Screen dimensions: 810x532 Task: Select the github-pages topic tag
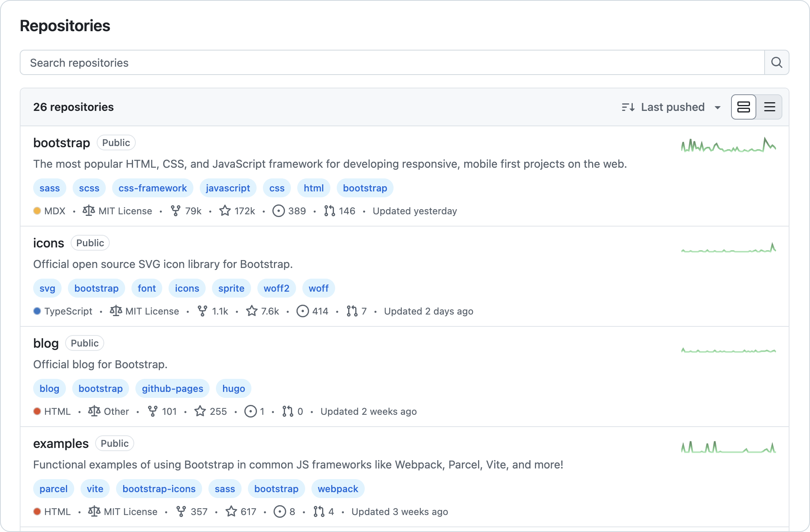(172, 388)
